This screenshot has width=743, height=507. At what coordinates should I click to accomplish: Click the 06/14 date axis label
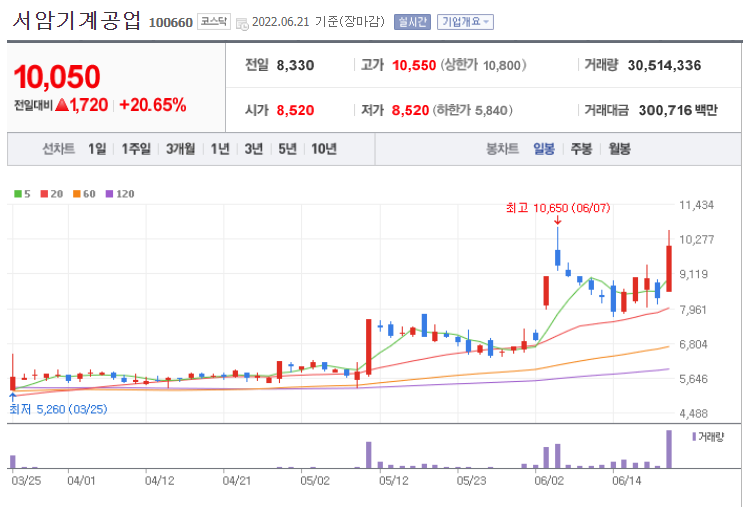coord(626,481)
